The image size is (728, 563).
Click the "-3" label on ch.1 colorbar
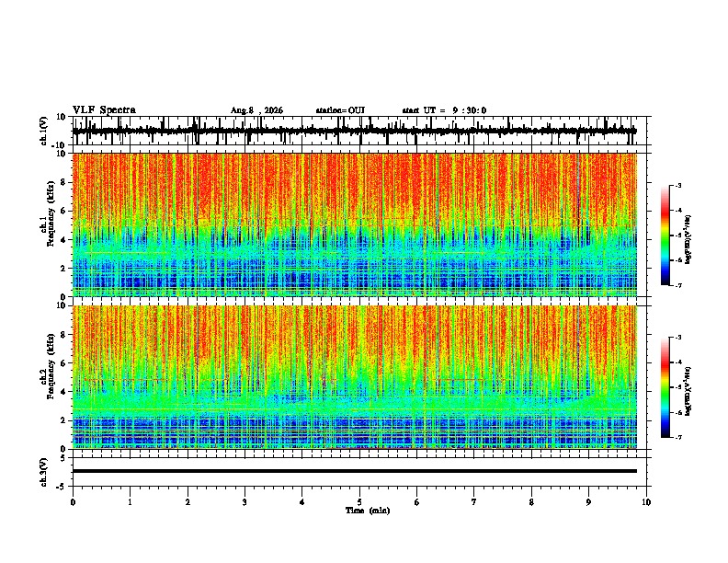[678, 185]
